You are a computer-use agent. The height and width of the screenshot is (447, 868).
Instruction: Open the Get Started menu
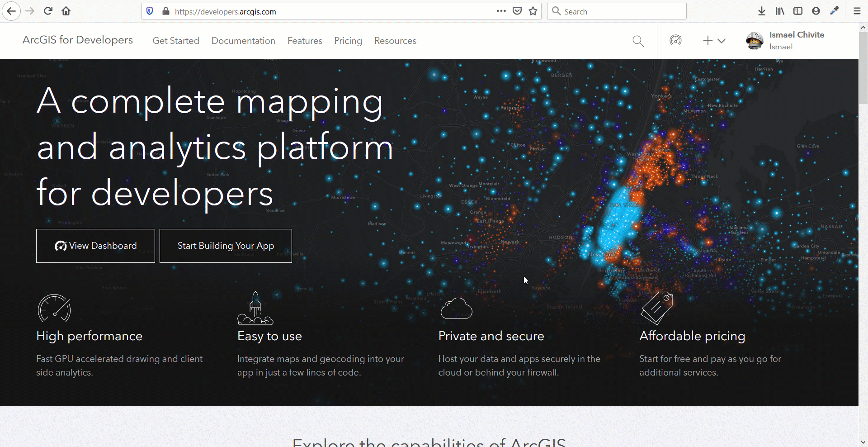[176, 41]
